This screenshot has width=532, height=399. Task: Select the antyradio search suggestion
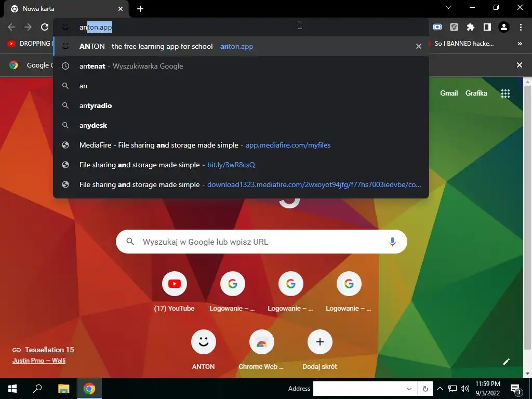(241, 105)
